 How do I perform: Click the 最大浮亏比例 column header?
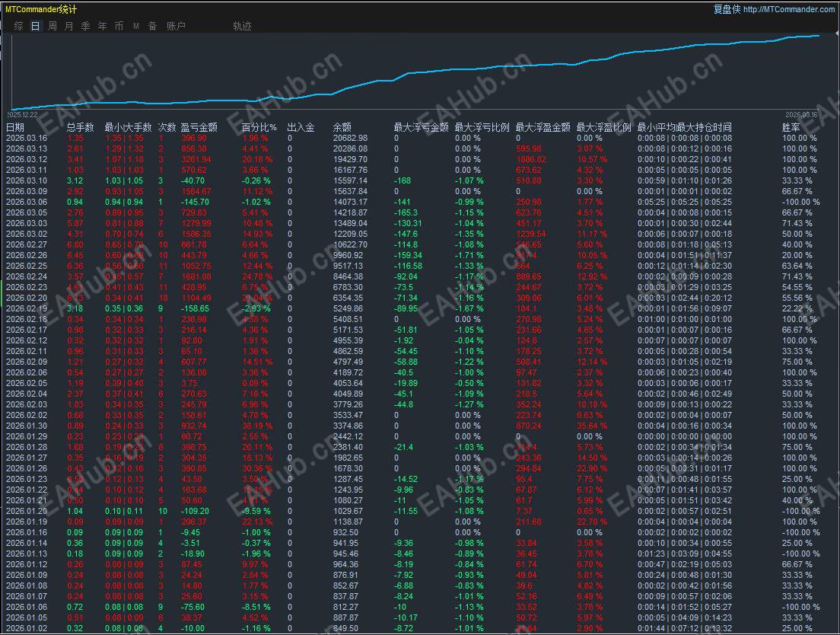pos(482,127)
